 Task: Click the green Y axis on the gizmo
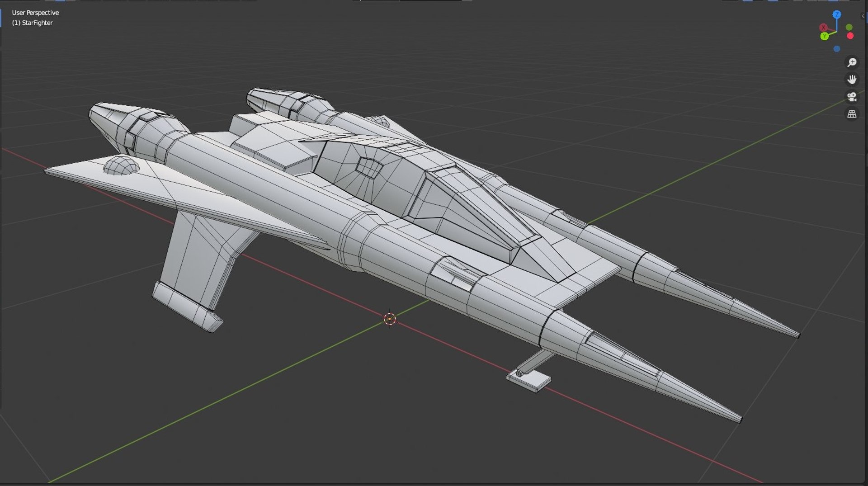(825, 36)
